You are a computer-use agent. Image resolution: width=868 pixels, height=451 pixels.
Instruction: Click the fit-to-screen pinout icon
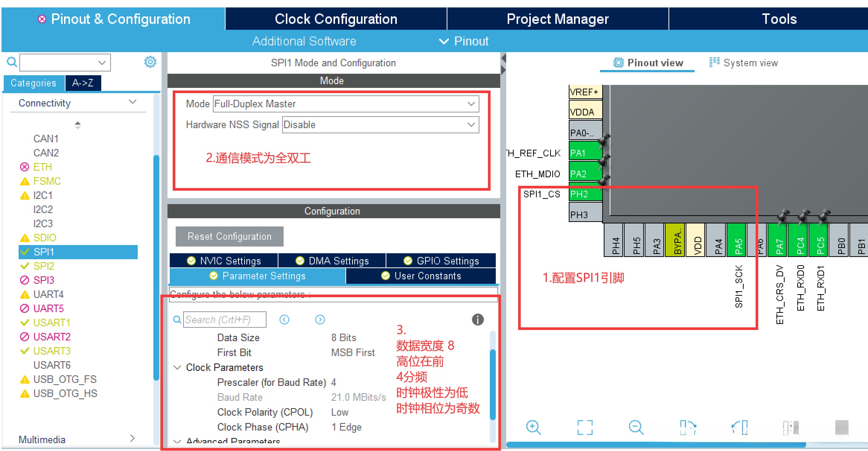[x=585, y=427]
